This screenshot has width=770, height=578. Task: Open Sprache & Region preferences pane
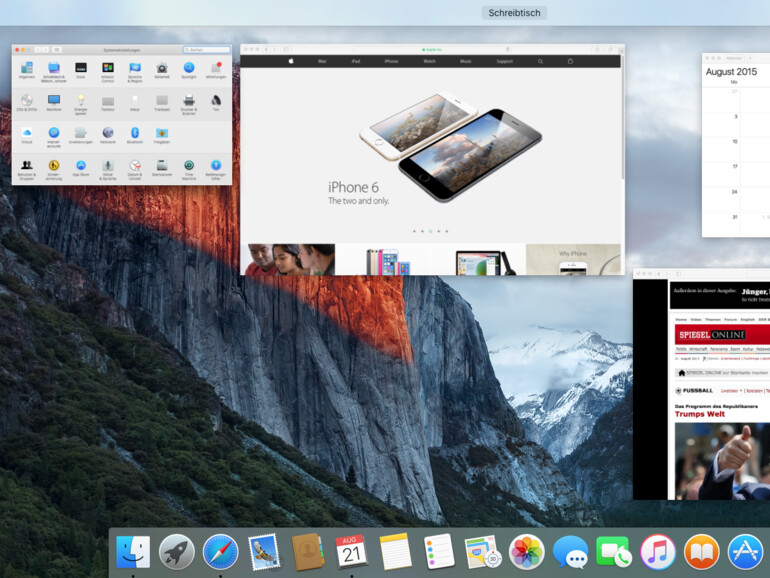[135, 71]
